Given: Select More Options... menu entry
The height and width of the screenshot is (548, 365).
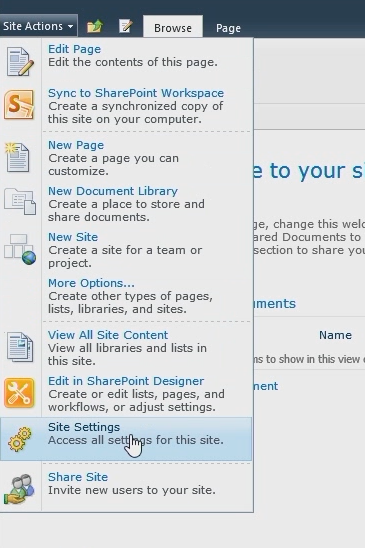Looking at the screenshot, I should click(91, 283).
